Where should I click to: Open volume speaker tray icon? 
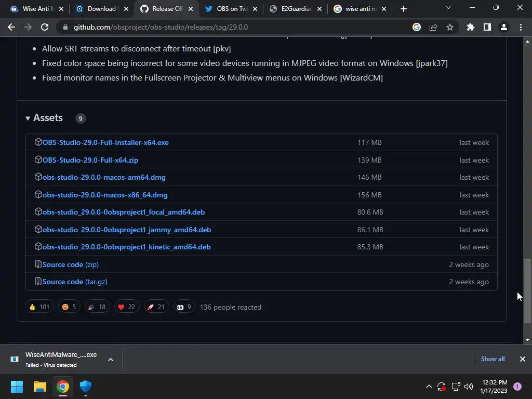pyautogui.click(x=469, y=387)
